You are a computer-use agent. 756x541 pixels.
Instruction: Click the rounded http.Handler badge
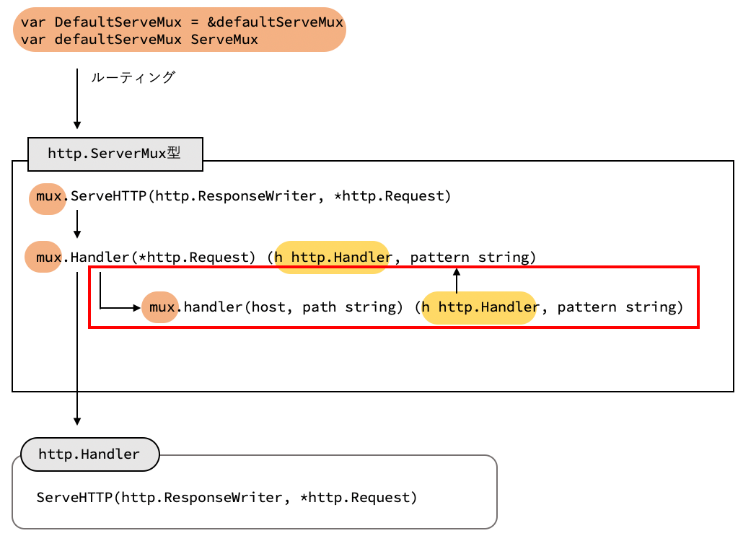click(89, 454)
